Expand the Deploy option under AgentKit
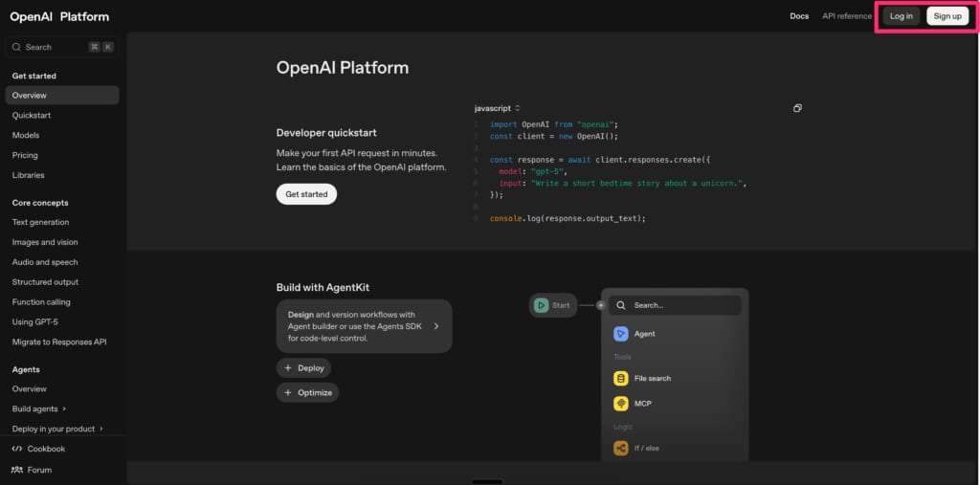 click(303, 367)
